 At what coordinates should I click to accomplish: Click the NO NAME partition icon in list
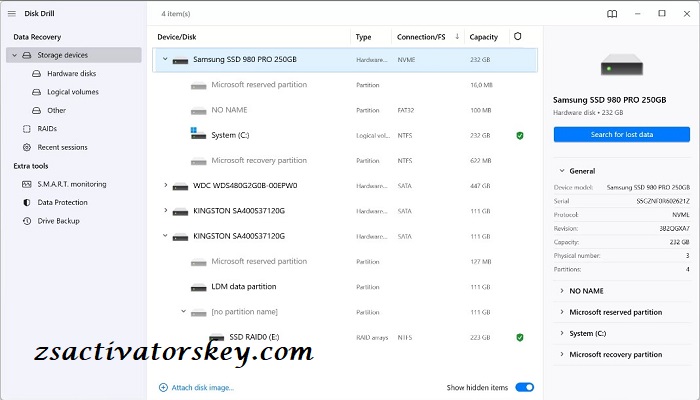(x=199, y=111)
